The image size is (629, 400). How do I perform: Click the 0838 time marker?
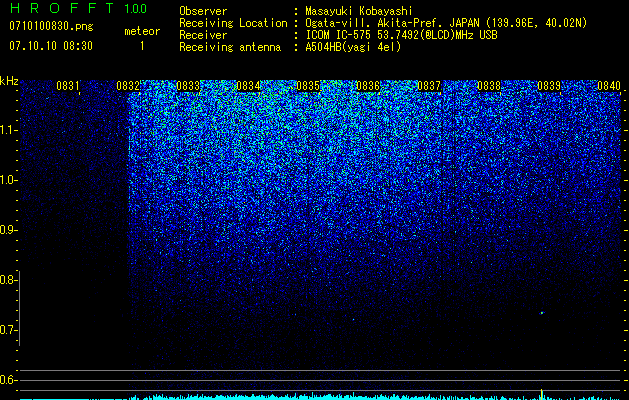489,86
